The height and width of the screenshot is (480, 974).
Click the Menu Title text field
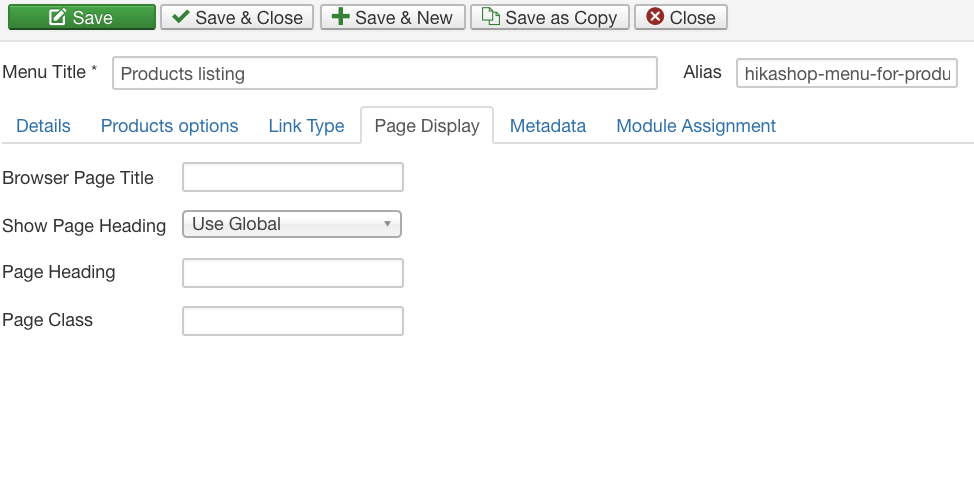384,73
